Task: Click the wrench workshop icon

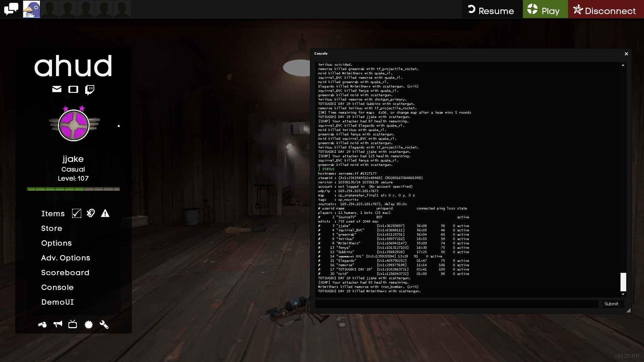Action: [104, 324]
